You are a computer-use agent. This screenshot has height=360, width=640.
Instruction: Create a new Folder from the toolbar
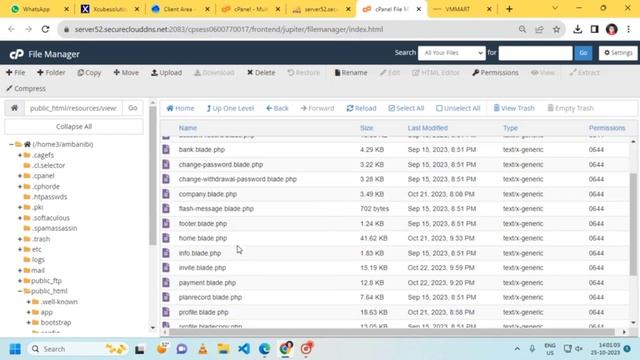(x=51, y=73)
